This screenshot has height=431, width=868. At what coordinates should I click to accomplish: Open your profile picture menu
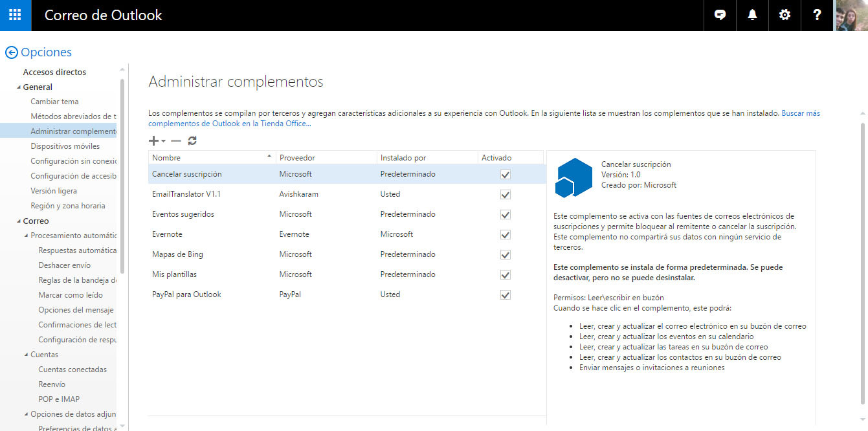click(853, 15)
